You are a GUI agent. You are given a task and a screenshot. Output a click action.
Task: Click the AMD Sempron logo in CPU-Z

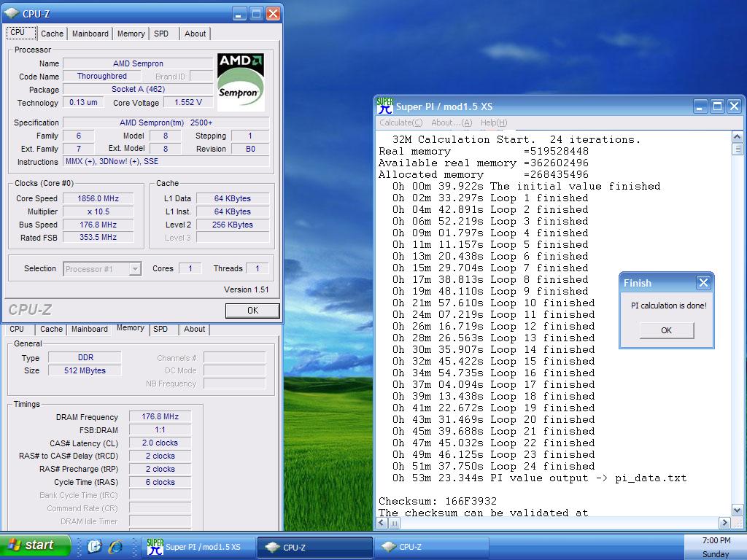pos(241,82)
